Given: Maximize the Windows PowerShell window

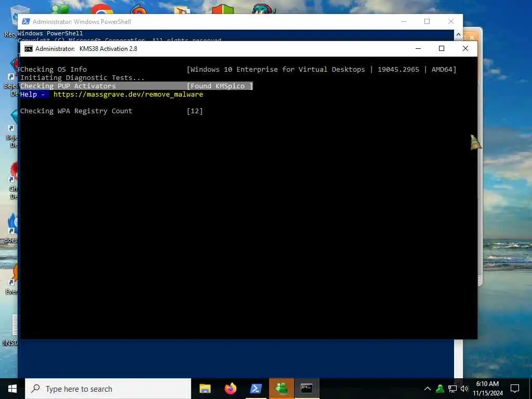Looking at the screenshot, I should tap(427, 21).
